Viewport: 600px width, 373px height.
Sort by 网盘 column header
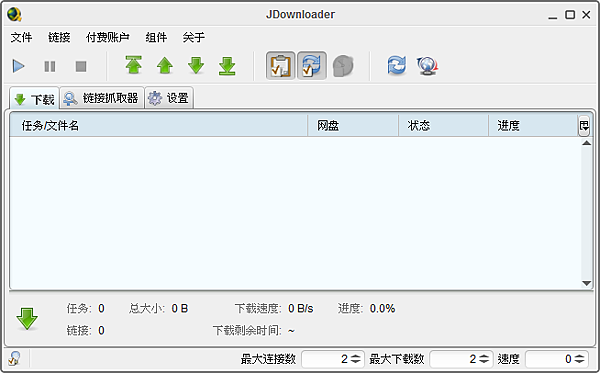353,125
